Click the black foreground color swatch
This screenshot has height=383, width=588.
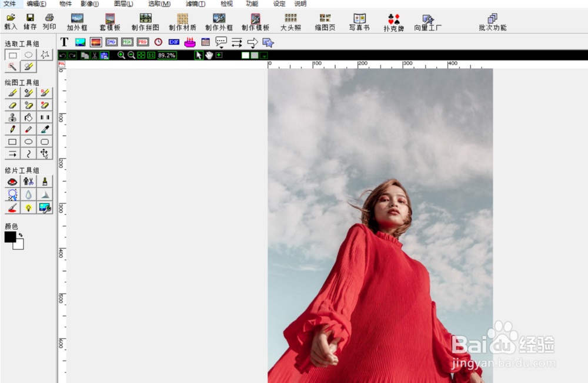point(10,237)
